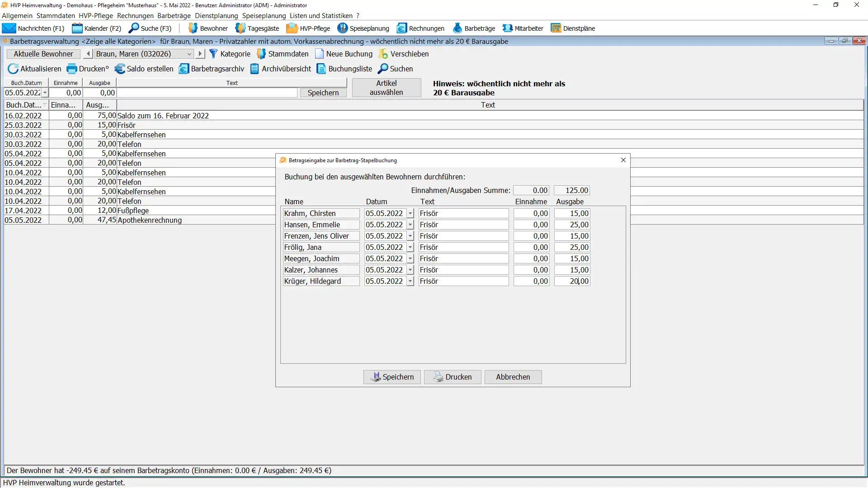Click the Abbrechen button
Screen dimensions: 868x488
(x=513, y=377)
